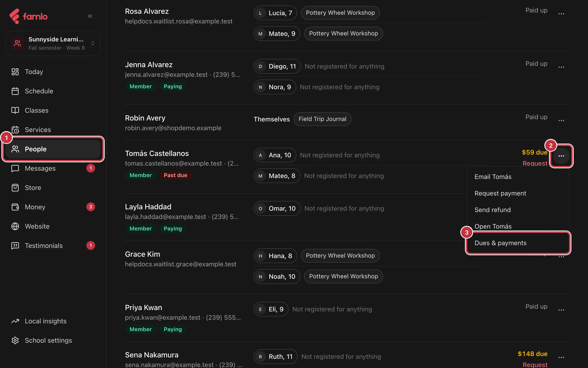588x368 pixels.
Task: Click the name Grace Kim
Action: [x=142, y=254]
